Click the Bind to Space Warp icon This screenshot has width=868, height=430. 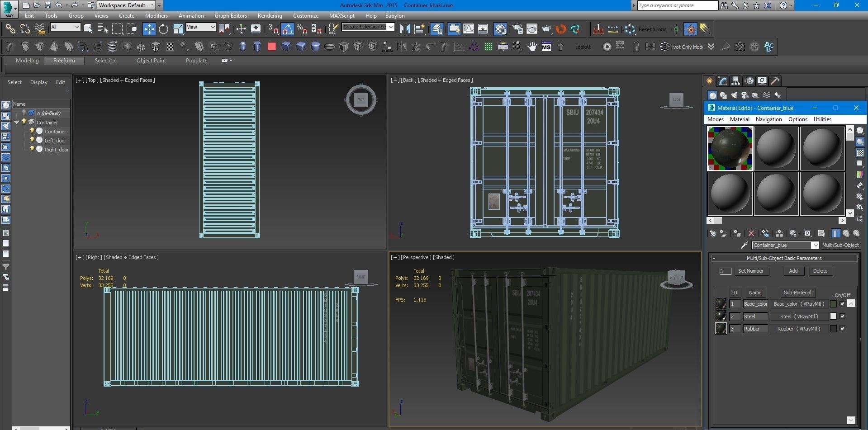[x=40, y=29]
